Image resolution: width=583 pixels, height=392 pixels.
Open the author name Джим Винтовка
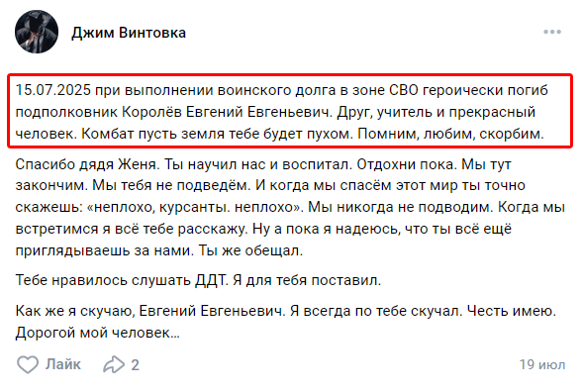coord(129,33)
